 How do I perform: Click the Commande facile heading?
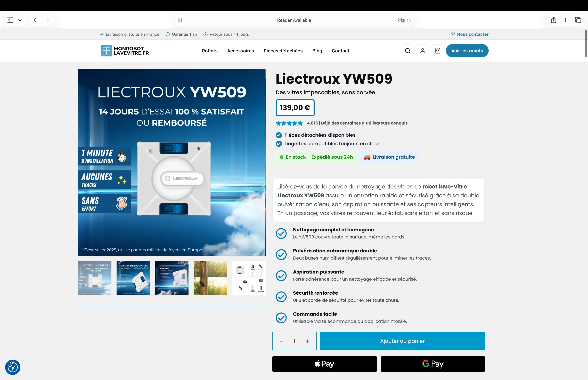pos(315,314)
